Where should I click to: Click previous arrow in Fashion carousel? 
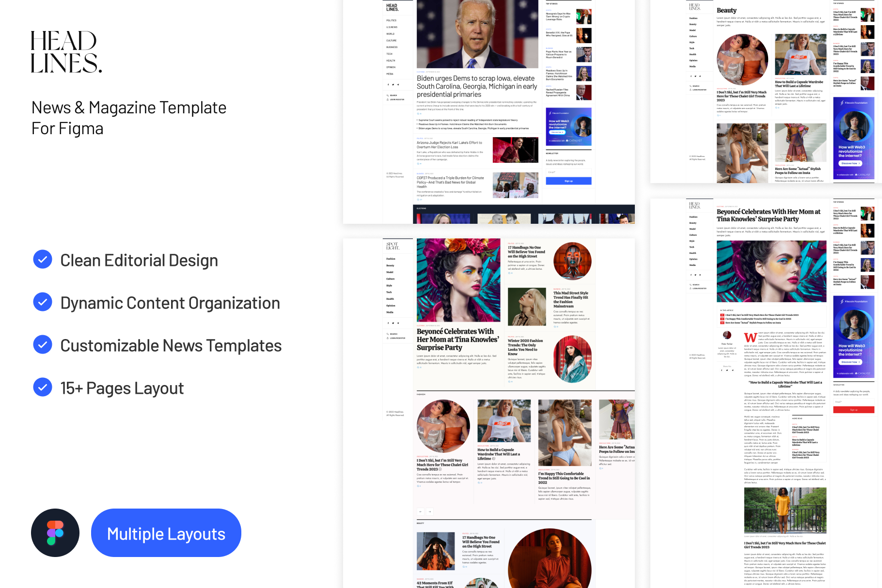(420, 511)
